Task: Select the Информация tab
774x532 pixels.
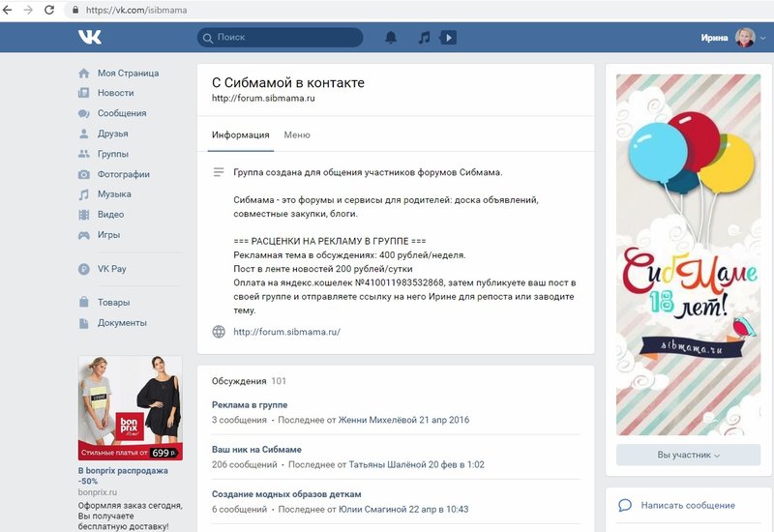Action: click(x=240, y=135)
